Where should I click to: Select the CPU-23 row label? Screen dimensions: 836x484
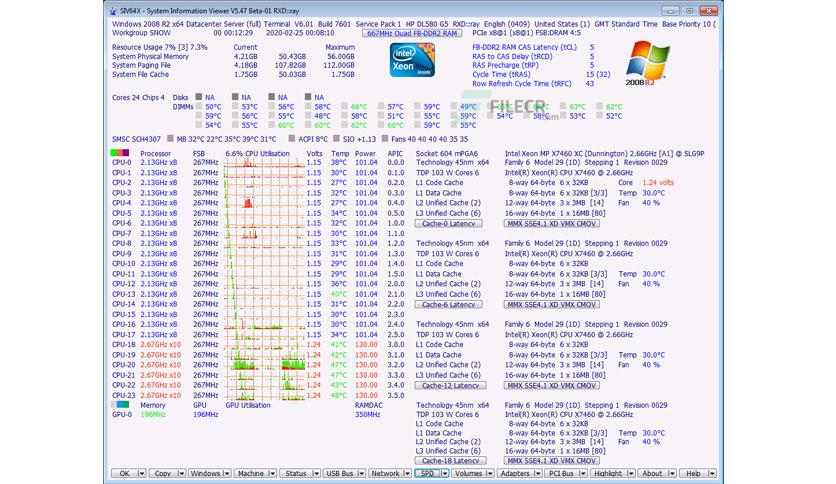click(124, 396)
